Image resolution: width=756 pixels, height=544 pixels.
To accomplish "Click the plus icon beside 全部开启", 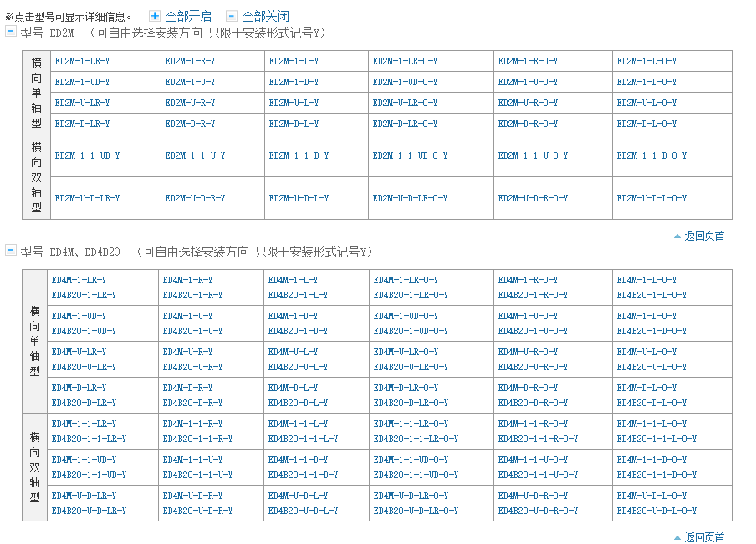I will coord(153,15).
